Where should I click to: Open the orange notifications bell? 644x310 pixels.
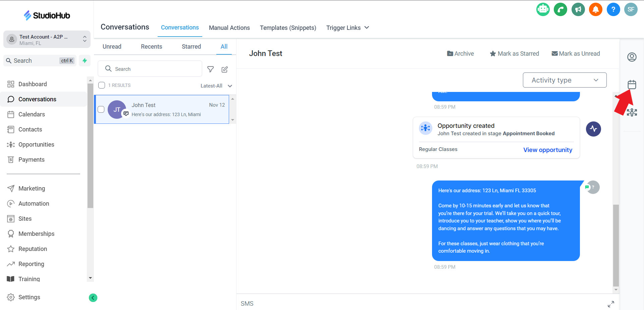coord(596,9)
